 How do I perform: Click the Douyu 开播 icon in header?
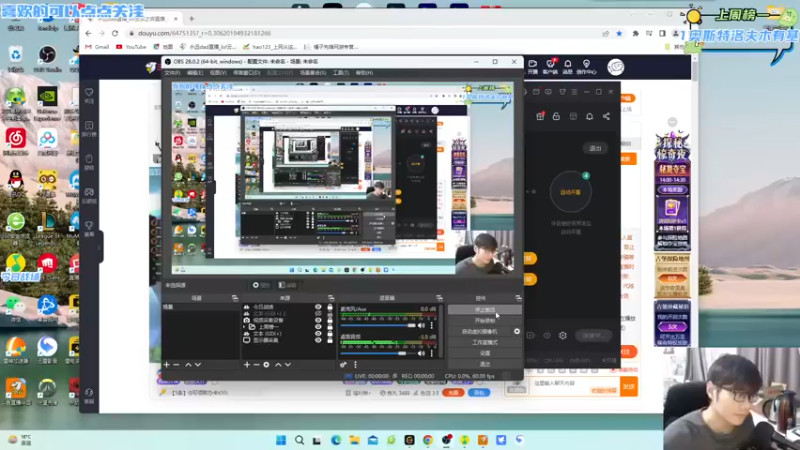[533, 67]
